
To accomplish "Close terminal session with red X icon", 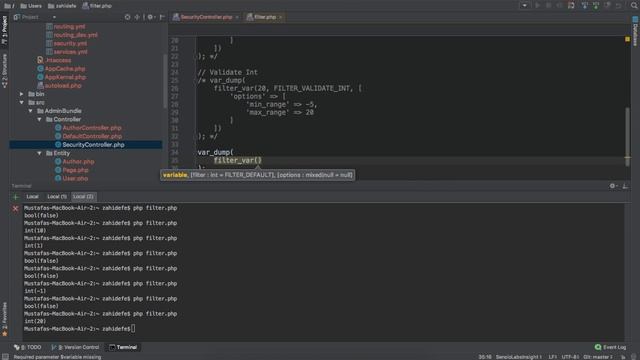I will [16, 209].
